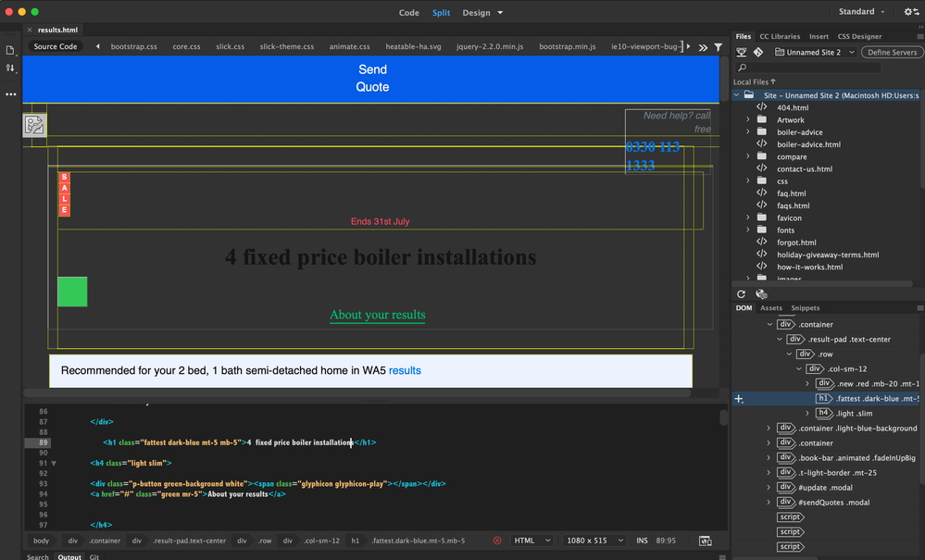This screenshot has height=560, width=925.
Task: Open the file management arrows icon
Action: pos(11,68)
